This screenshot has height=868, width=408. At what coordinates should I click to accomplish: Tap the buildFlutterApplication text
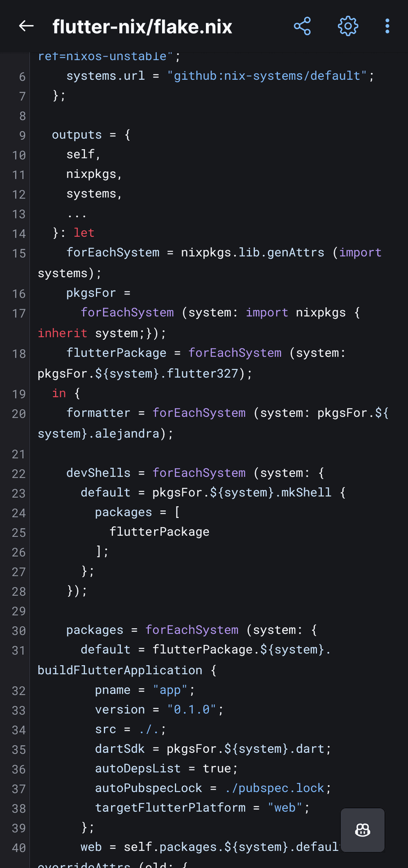tap(120, 670)
